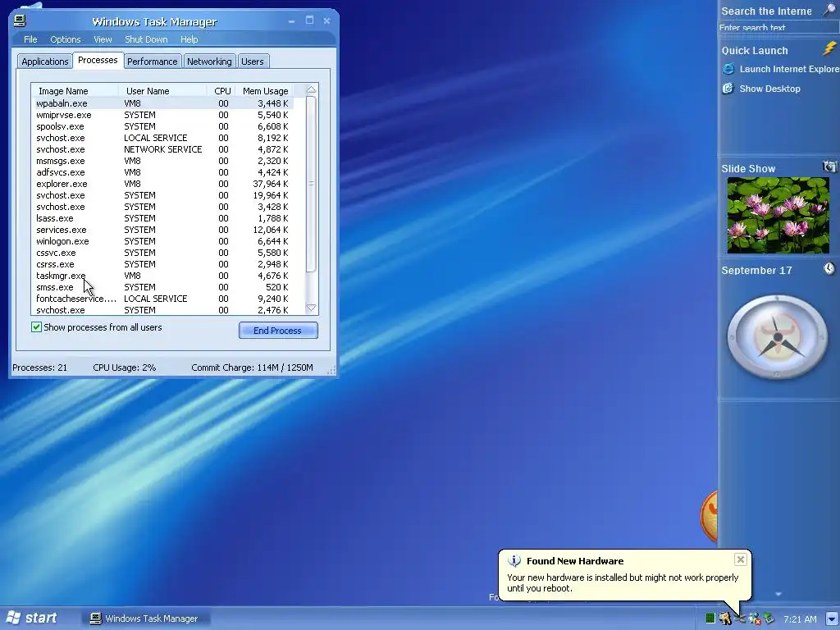Select the Processes tab
Image resolution: width=840 pixels, height=630 pixels.
[98, 60]
